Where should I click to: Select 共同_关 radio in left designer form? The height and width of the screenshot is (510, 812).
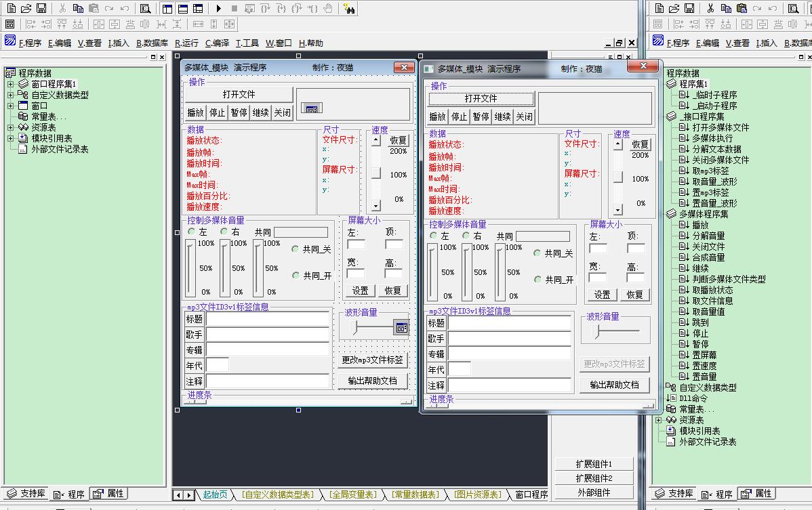pos(295,249)
